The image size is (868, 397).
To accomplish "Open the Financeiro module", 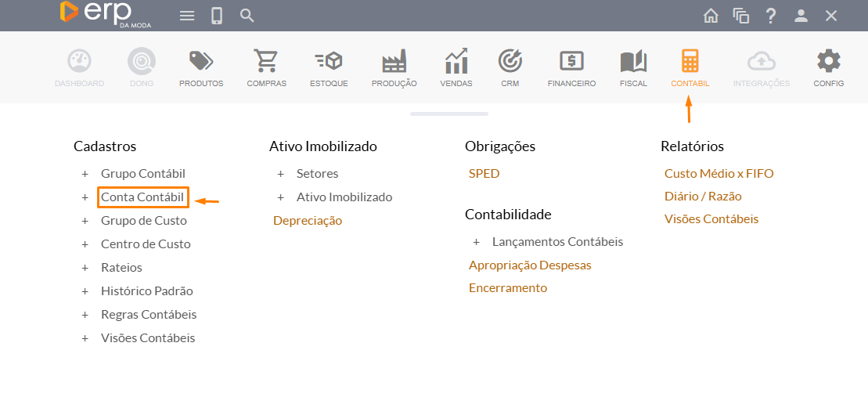I will pyautogui.click(x=571, y=67).
